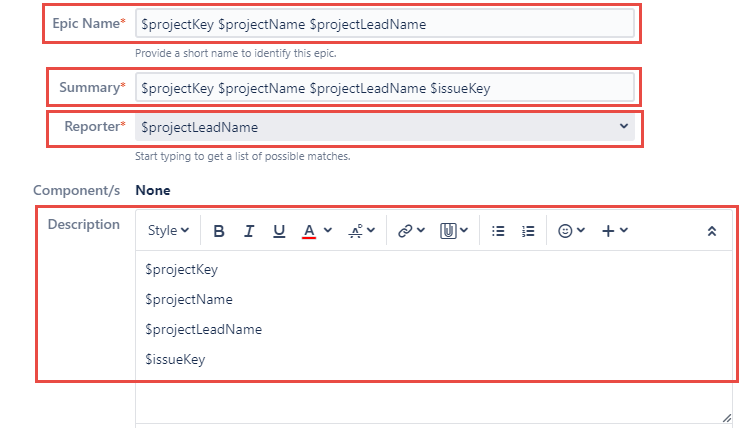748x428 pixels.
Task: Open more text formatting options dropdown
Action: tap(361, 231)
